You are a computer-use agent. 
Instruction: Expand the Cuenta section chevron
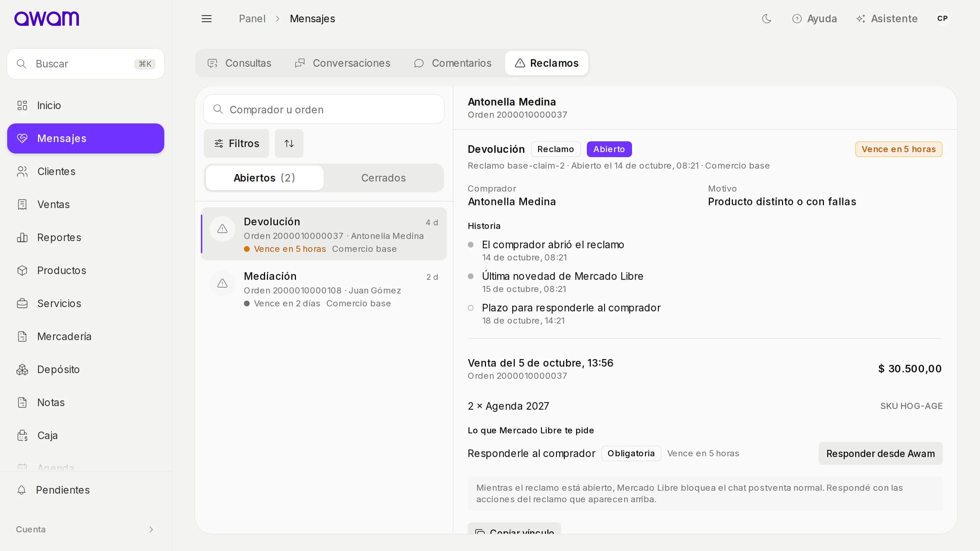pyautogui.click(x=151, y=529)
